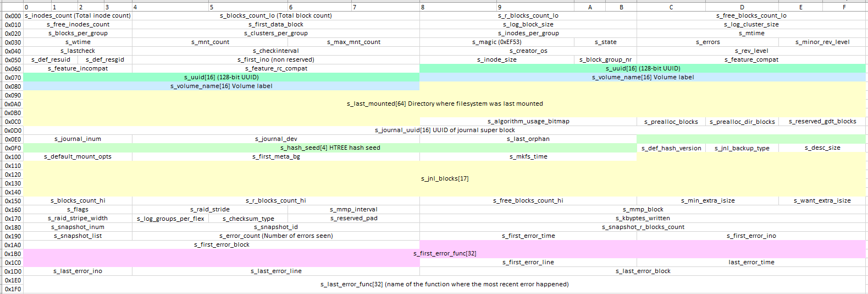Click the s_def_hash_version cell

[671, 148]
